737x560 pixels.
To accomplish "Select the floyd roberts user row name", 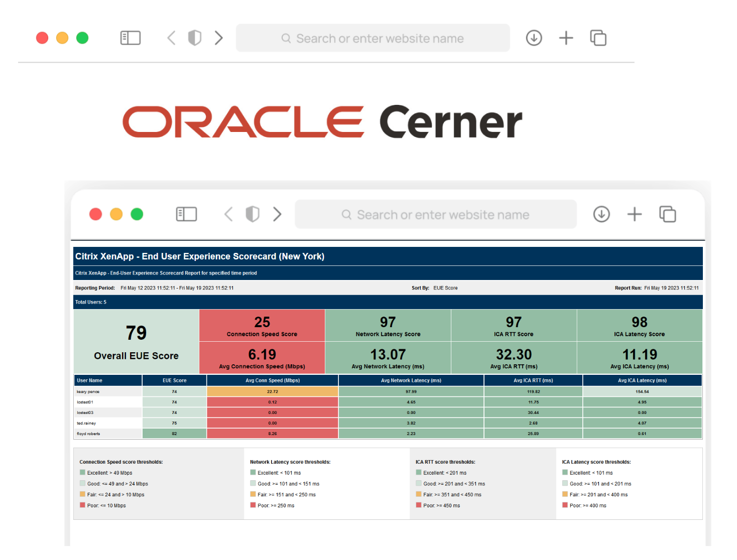I will 88,434.
